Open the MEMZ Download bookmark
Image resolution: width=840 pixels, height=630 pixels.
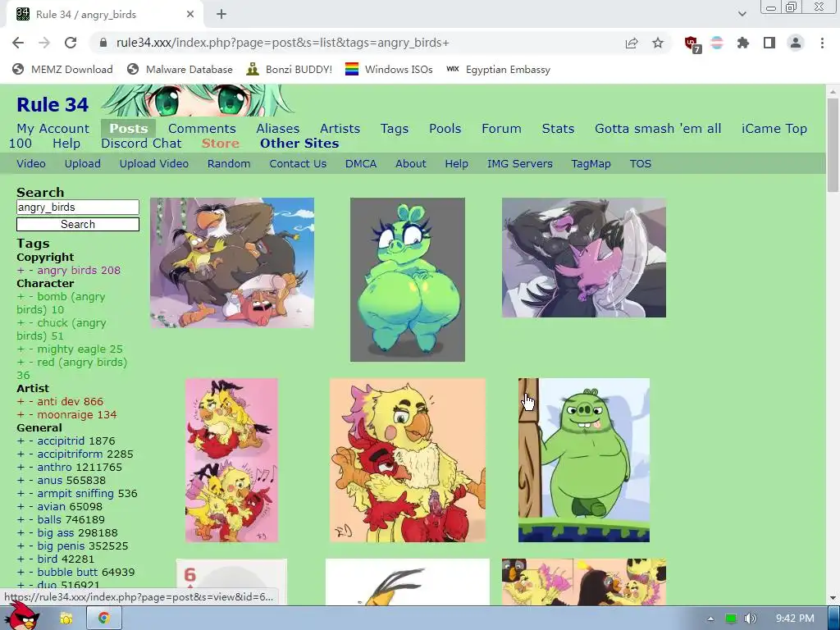62,70
